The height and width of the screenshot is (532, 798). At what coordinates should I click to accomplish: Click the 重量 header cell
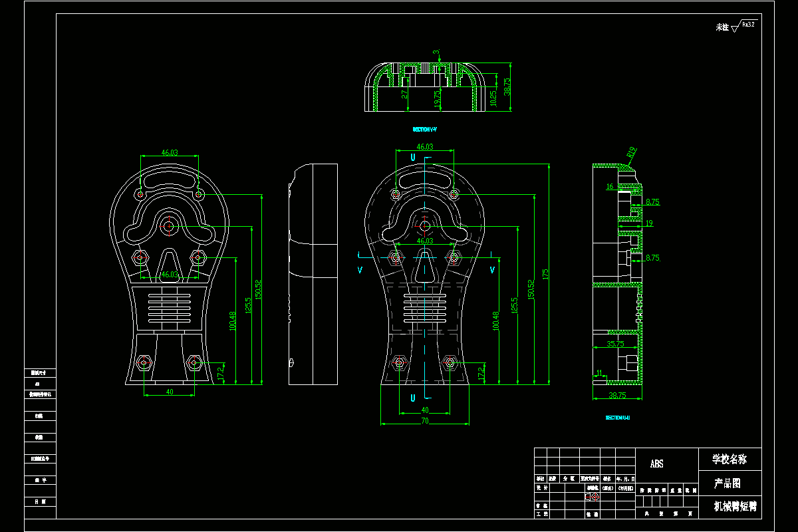pyautogui.click(x=676, y=490)
